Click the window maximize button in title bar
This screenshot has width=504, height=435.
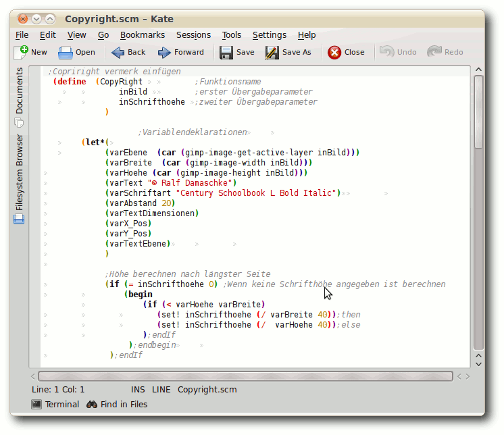50,19
